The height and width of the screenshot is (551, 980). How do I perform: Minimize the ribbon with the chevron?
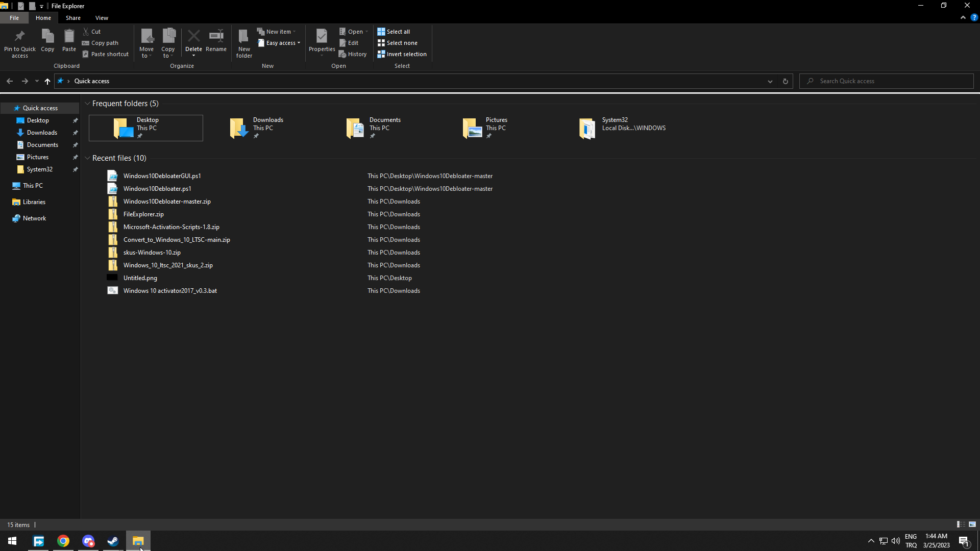[963, 17]
